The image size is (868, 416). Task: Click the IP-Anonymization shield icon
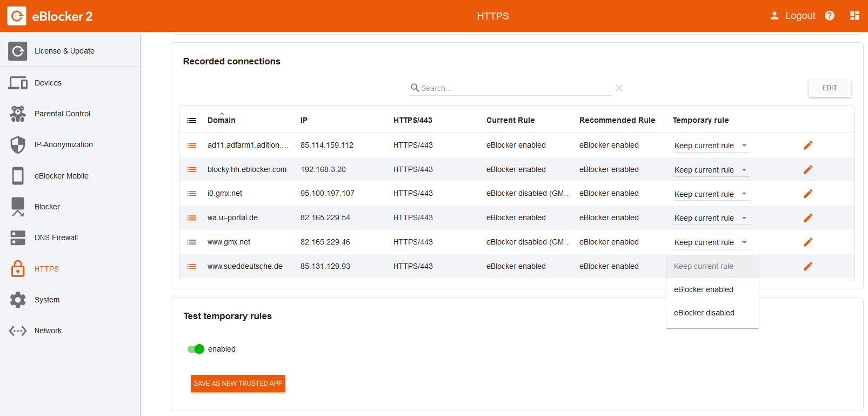(18, 144)
